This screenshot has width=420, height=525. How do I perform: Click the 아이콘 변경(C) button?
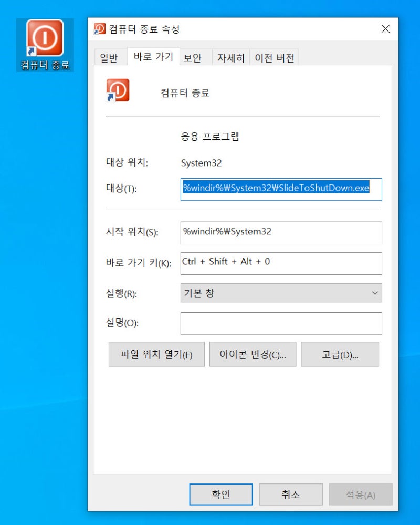[x=253, y=354]
